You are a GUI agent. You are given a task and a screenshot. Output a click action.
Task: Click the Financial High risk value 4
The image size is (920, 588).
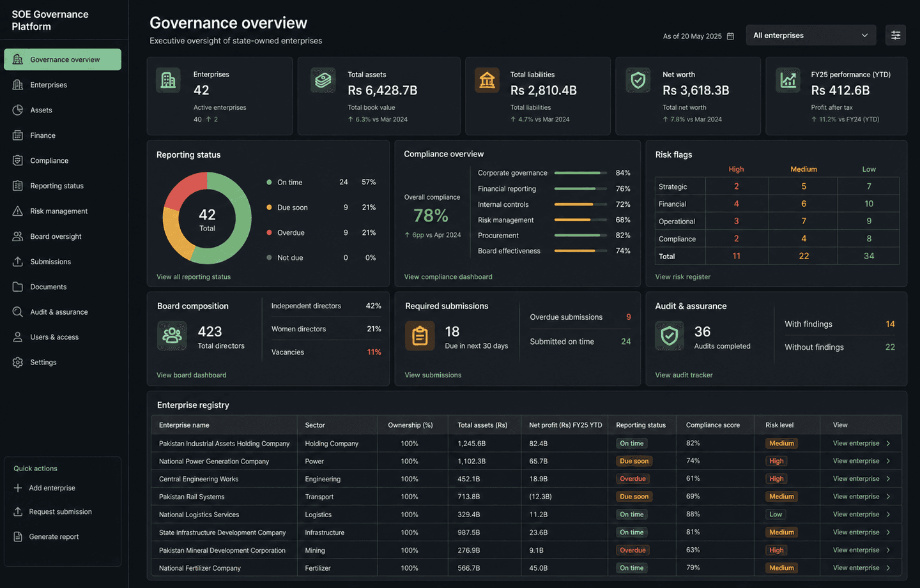[737, 204]
